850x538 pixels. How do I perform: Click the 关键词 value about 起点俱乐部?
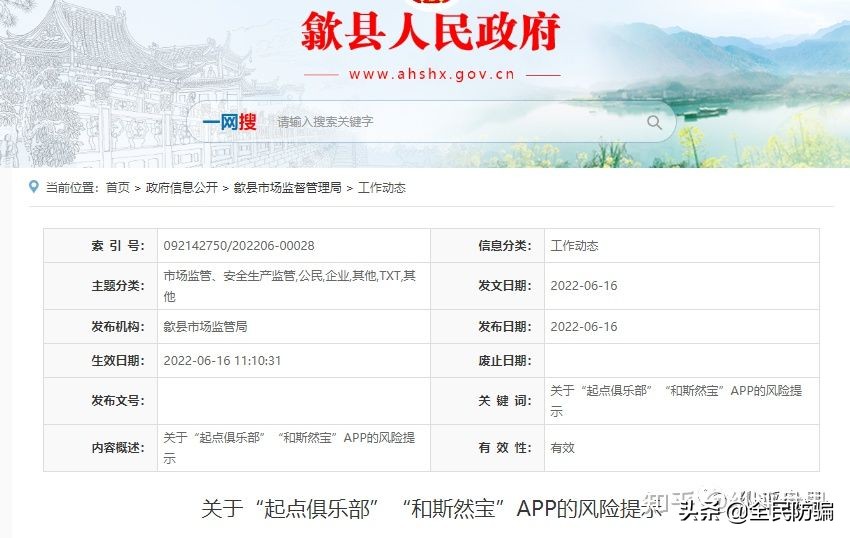(676, 401)
